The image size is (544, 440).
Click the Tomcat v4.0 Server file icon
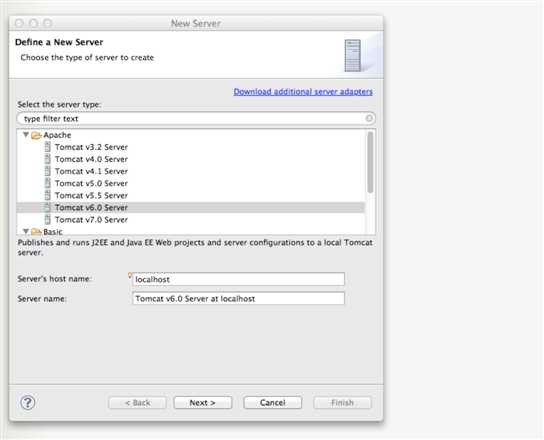[48, 159]
